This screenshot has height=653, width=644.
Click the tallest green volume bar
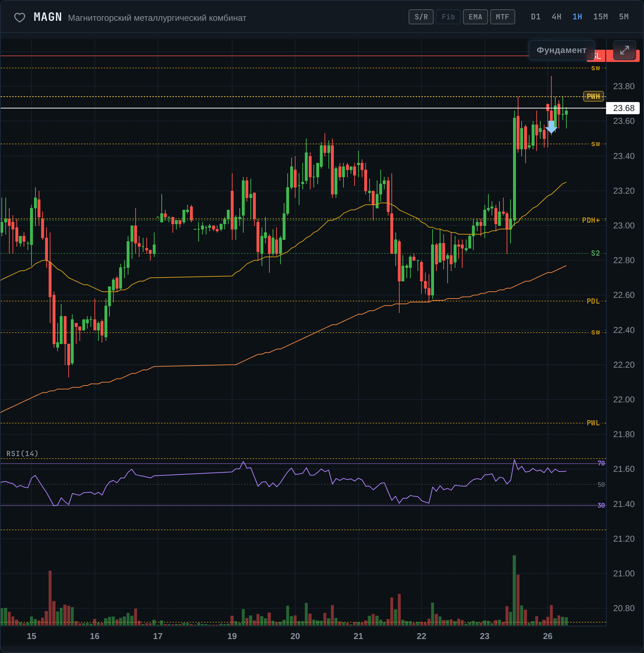[514, 590]
